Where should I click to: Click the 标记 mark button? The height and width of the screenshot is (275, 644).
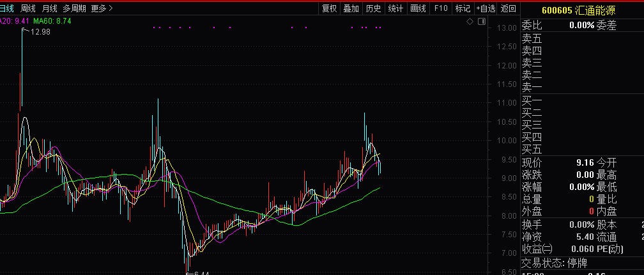tap(463, 8)
